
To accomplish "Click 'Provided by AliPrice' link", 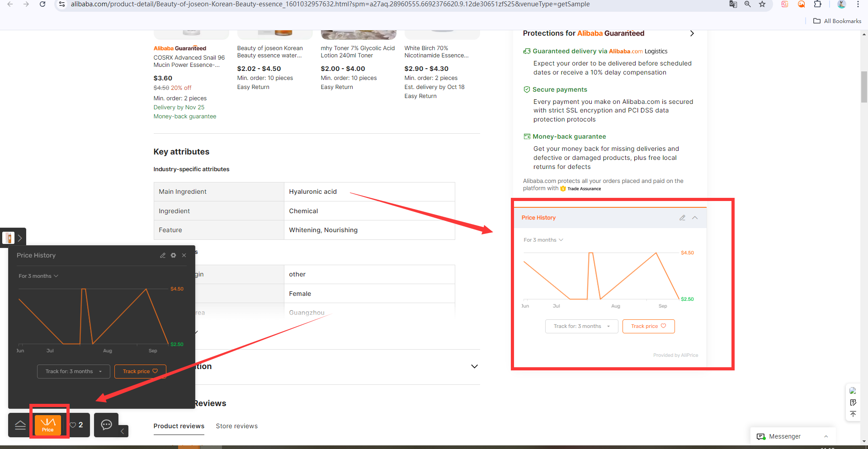I will click(675, 355).
